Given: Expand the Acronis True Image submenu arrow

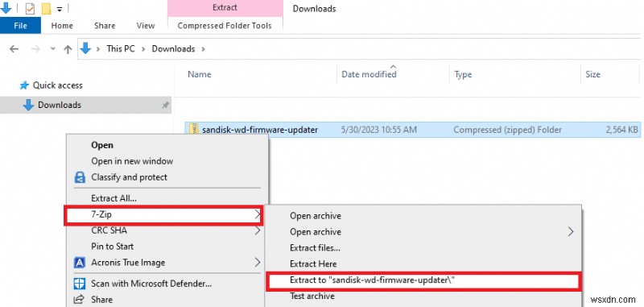Looking at the screenshot, I should (x=258, y=262).
